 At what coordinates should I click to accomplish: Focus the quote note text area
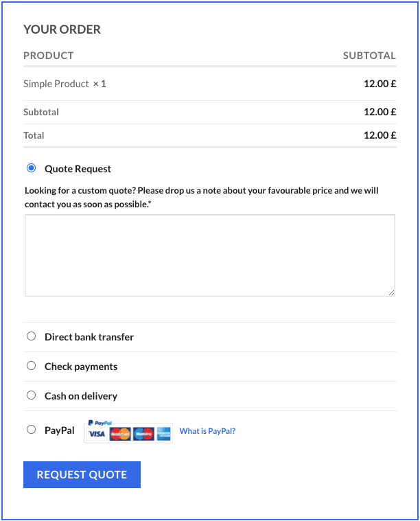click(209, 255)
